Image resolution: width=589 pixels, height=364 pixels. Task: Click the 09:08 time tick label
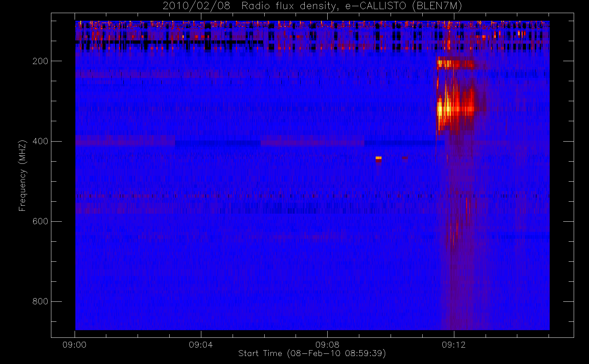click(327, 345)
